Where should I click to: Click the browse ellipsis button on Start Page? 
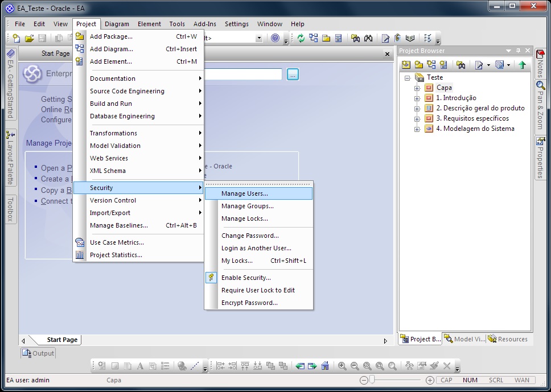coord(293,75)
